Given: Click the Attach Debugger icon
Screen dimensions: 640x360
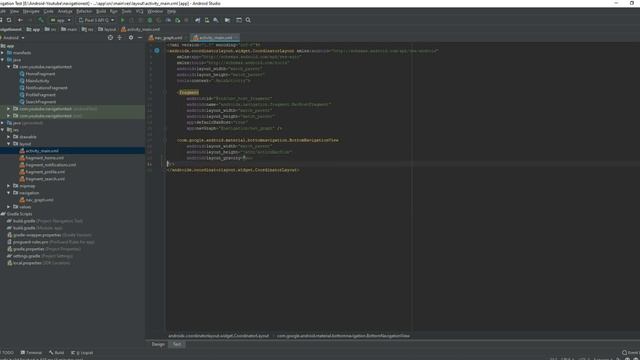Looking at the screenshot, I should pyautogui.click(x=178, y=20).
